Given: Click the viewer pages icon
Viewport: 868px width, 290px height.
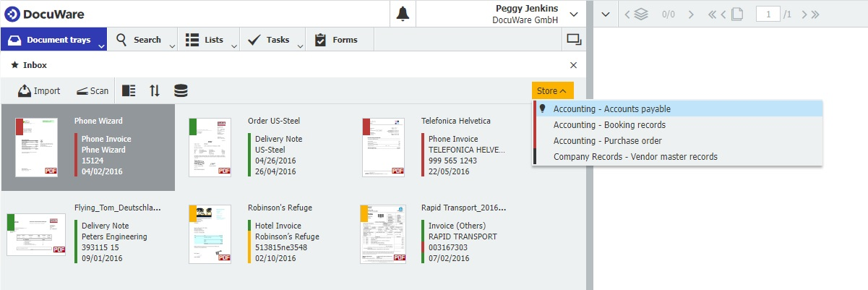Looking at the screenshot, I should pyautogui.click(x=736, y=14).
